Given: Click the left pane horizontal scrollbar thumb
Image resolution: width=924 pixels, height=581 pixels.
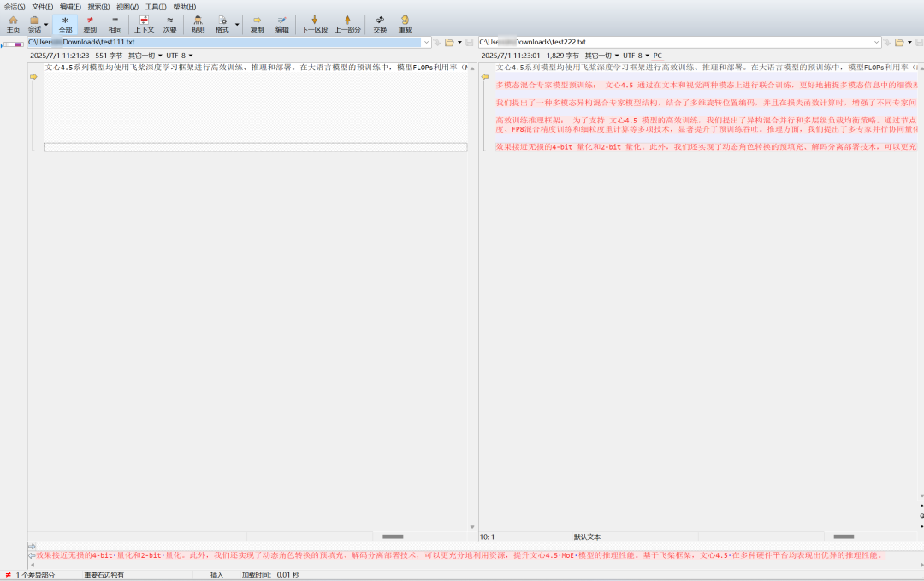Looking at the screenshot, I should tap(393, 537).
